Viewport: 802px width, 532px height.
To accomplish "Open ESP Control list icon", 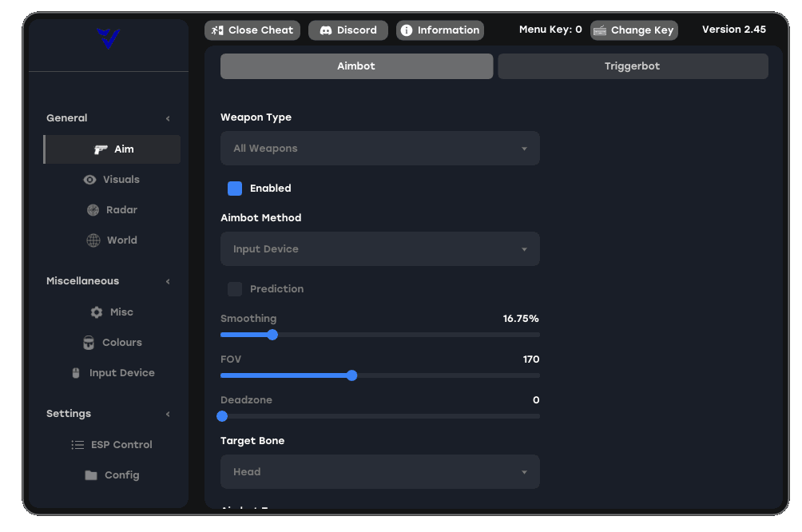I will coord(77,445).
